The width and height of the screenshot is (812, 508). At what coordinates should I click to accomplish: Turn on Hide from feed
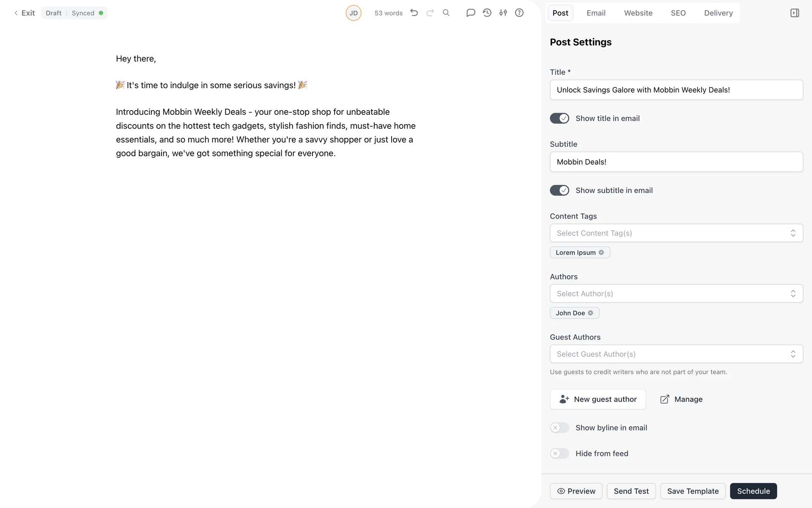(x=560, y=454)
